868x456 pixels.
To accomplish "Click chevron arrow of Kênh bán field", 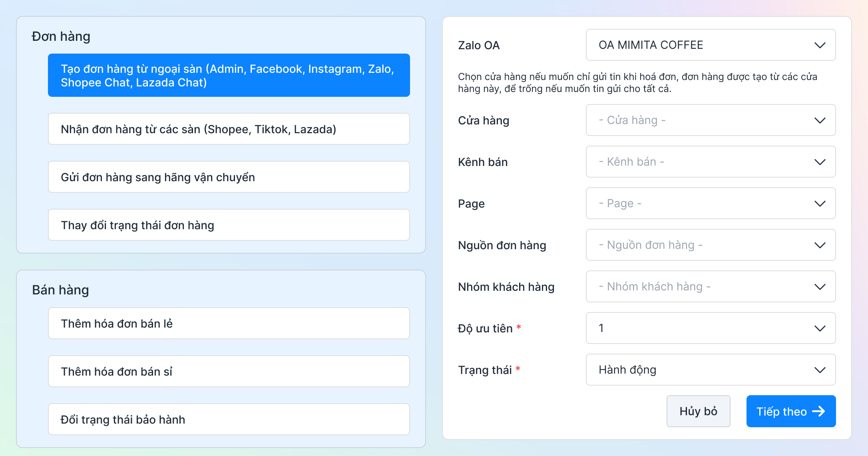I will point(820,162).
